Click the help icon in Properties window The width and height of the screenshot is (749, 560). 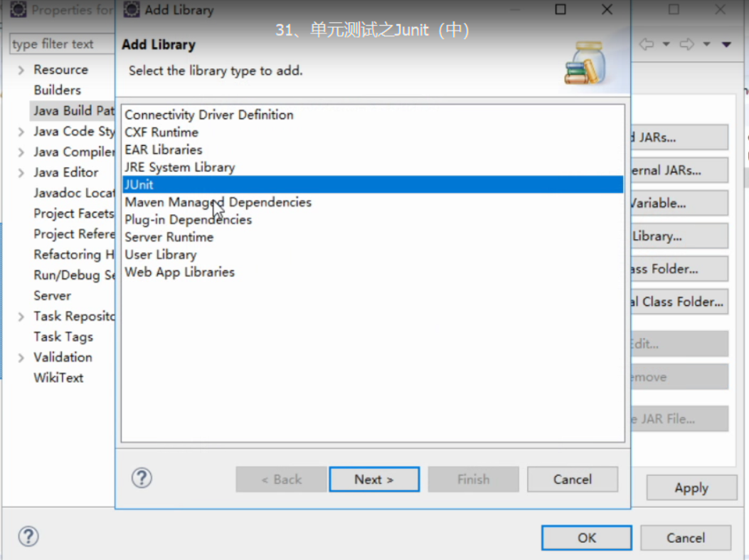(x=28, y=536)
